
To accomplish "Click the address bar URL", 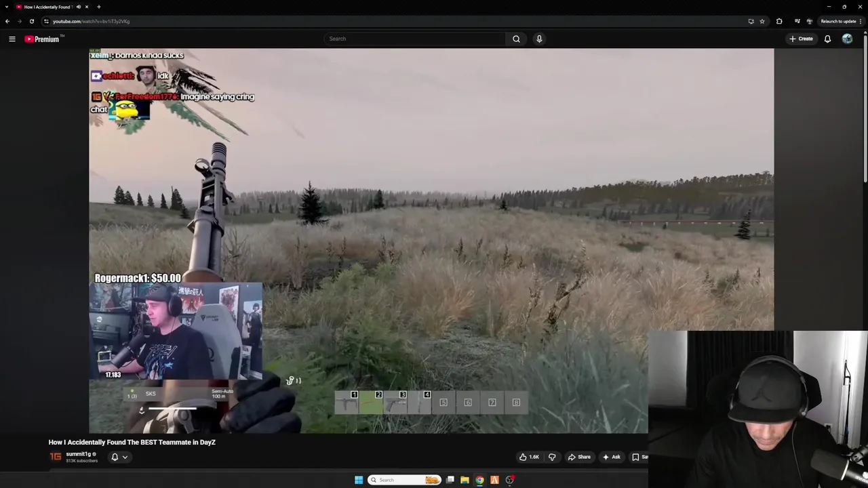I will [92, 21].
